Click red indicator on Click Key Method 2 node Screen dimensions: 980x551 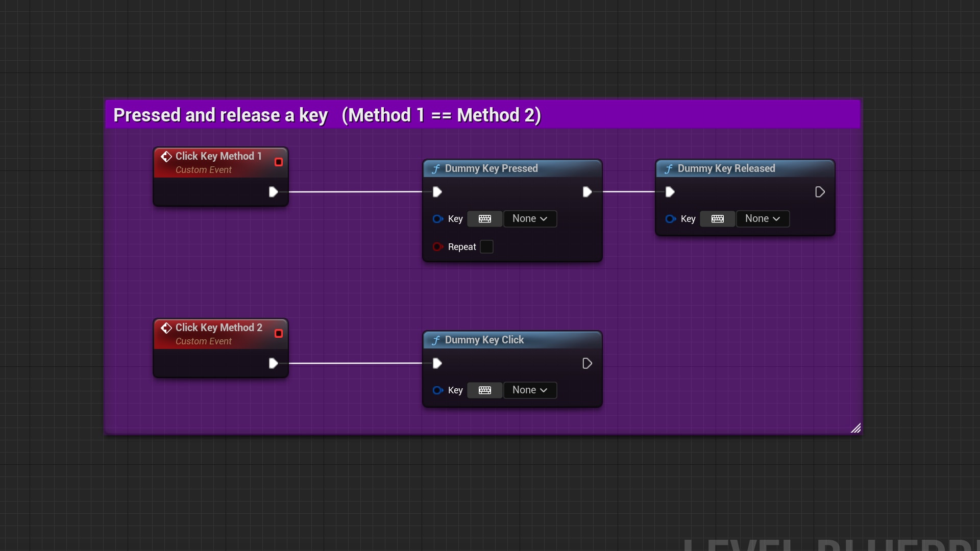[279, 333]
